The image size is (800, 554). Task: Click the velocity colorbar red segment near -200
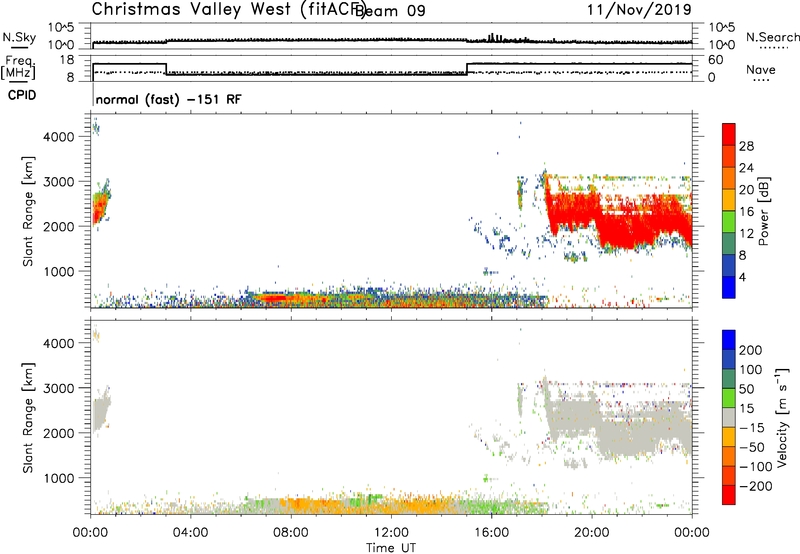point(729,495)
